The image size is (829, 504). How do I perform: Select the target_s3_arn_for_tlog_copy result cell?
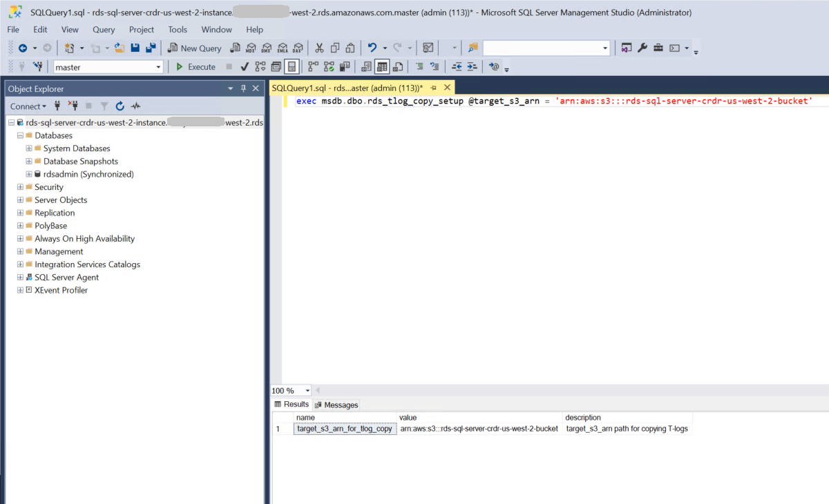(344, 428)
